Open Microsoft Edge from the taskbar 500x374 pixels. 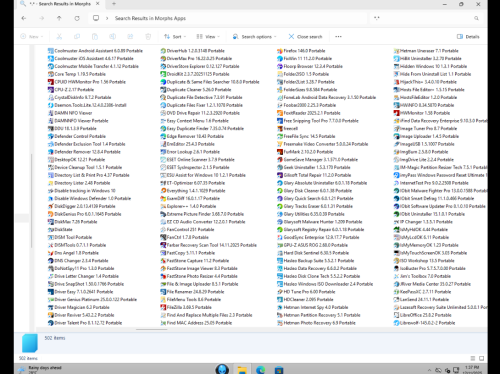point(260,370)
